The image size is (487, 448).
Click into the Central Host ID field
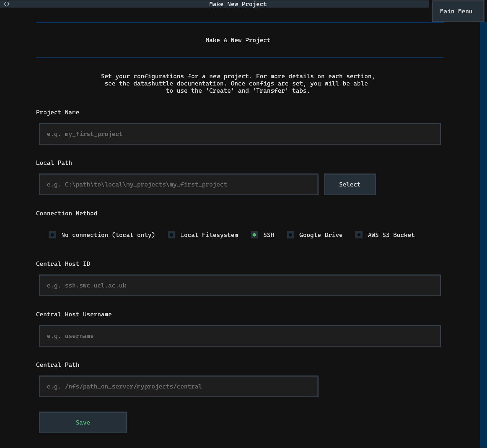(240, 285)
